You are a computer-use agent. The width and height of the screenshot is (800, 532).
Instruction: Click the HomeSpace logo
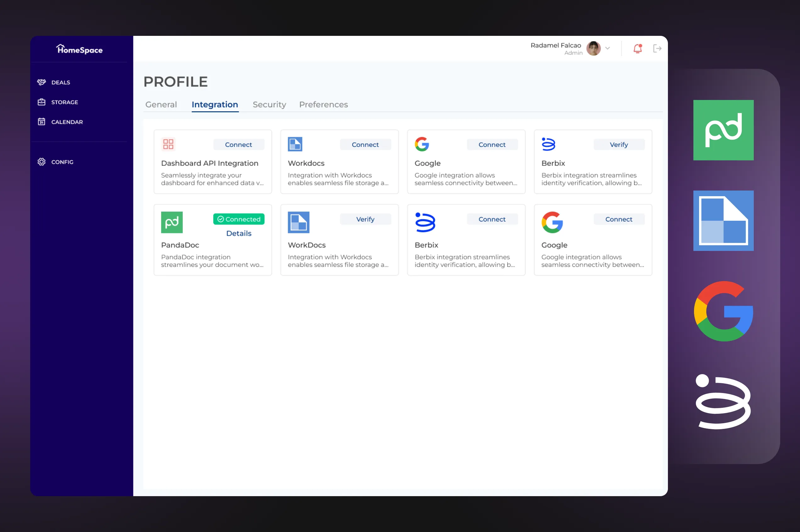click(79, 50)
